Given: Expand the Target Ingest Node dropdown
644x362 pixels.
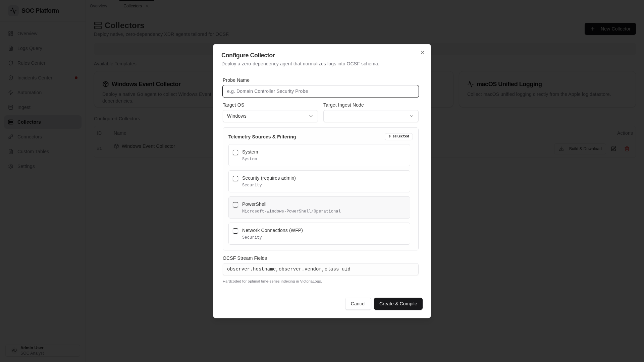Looking at the screenshot, I should [371, 116].
